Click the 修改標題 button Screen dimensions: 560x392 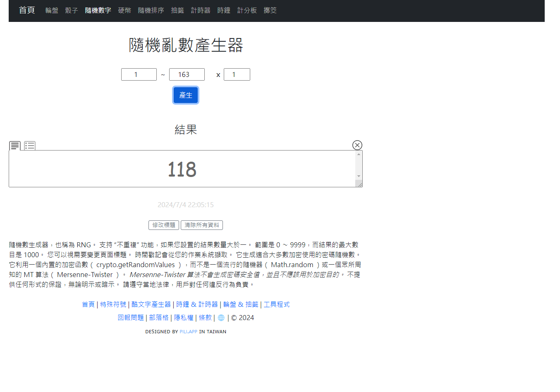(164, 225)
